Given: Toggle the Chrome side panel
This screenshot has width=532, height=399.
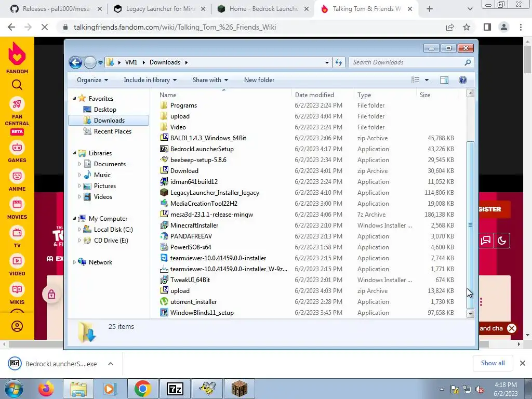Looking at the screenshot, I should pos(487,27).
